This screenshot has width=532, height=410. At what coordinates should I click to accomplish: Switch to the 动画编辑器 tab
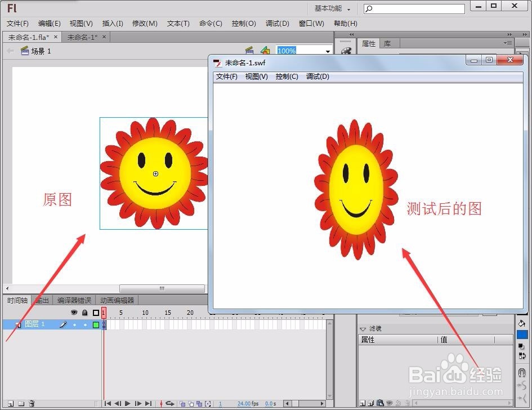pyautogui.click(x=117, y=300)
